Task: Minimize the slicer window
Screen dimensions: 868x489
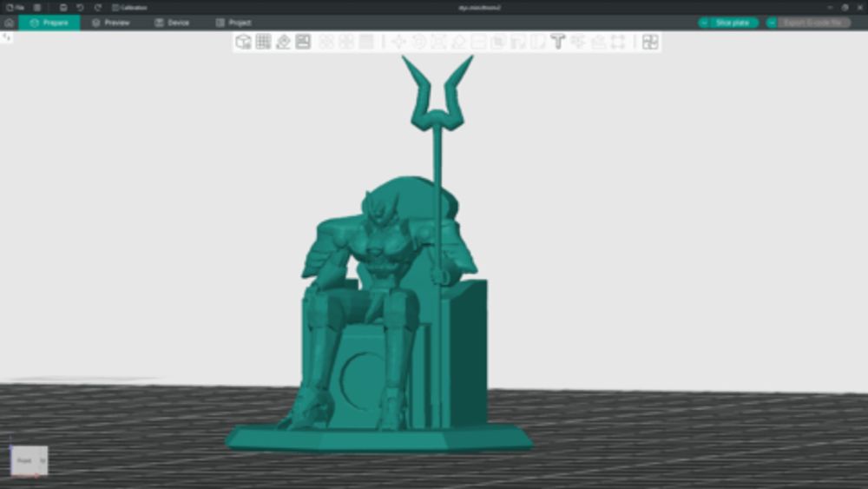Action: pos(830,7)
